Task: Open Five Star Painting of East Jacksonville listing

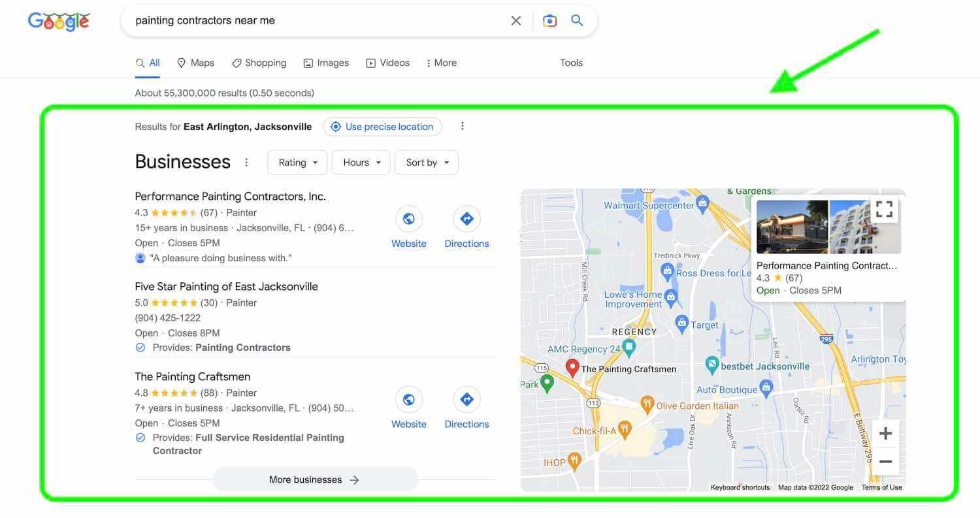Action: [x=225, y=286]
